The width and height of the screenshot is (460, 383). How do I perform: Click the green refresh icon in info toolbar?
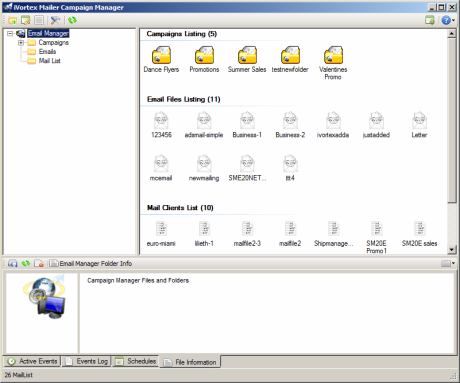pos(26,263)
